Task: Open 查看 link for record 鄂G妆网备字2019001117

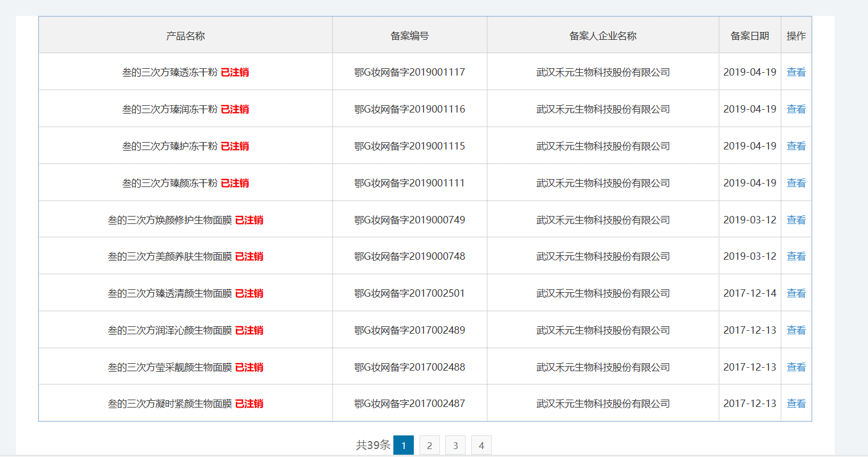Action: click(796, 72)
